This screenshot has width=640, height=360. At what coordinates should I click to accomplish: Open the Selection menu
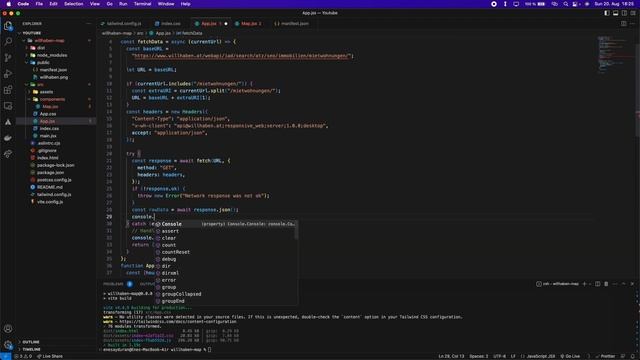(x=73, y=4)
